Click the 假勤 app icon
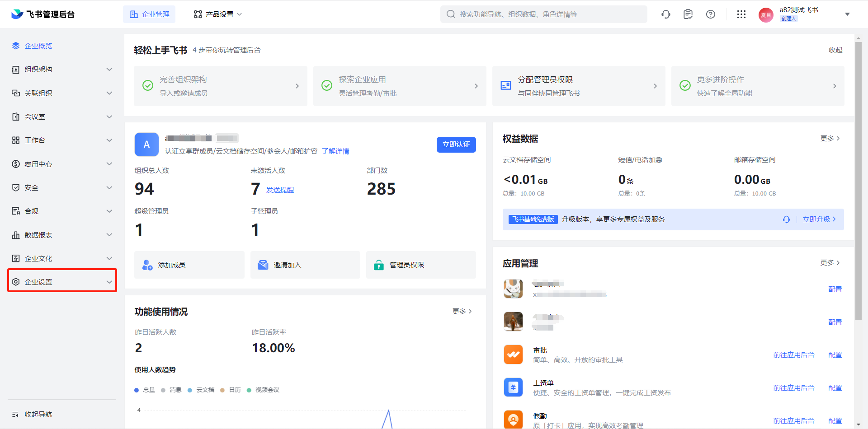Screen dimensions: 868x429 point(513,420)
